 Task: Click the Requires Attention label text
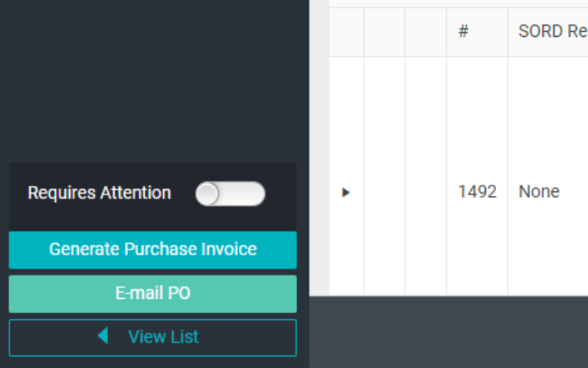click(x=99, y=193)
